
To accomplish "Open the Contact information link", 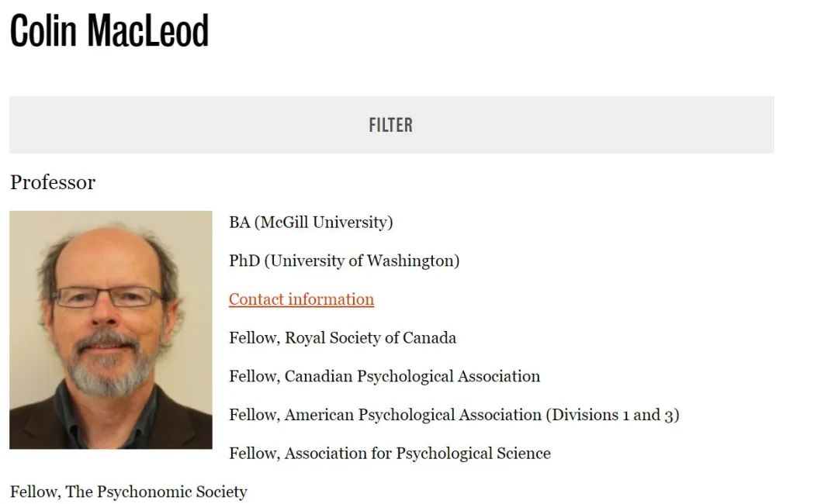I will (x=301, y=299).
